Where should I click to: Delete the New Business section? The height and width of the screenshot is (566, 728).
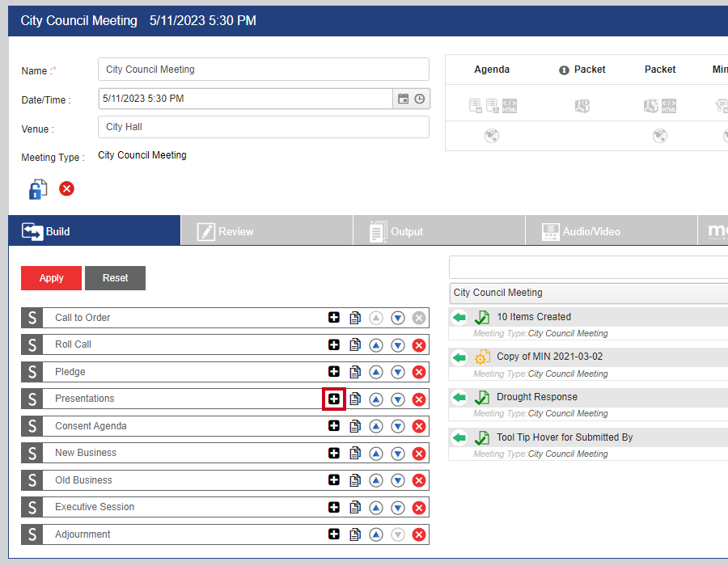[419, 454]
